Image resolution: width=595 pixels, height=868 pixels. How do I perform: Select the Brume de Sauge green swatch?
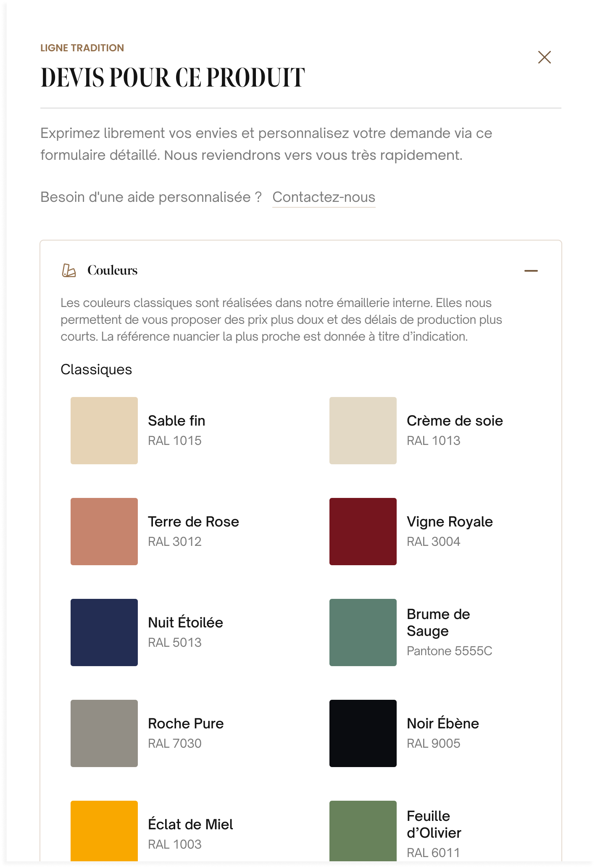[363, 632]
